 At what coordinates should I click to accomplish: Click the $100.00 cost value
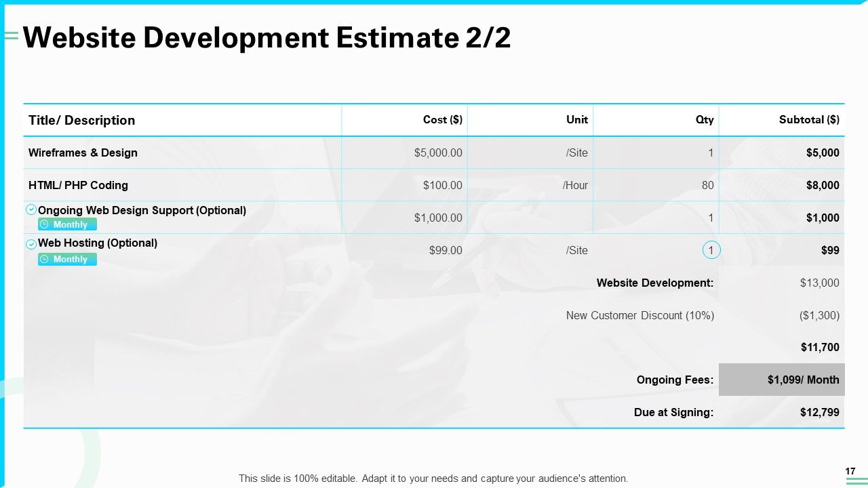pyautogui.click(x=443, y=185)
